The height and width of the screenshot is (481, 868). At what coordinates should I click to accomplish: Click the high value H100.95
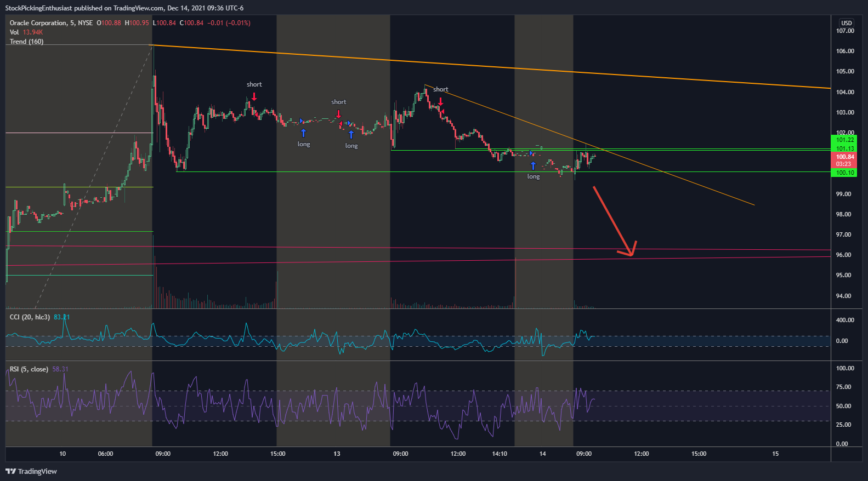(x=137, y=23)
